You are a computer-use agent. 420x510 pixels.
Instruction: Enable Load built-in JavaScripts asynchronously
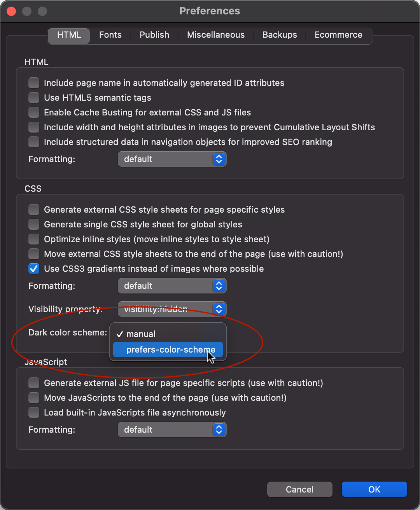pyautogui.click(x=34, y=412)
